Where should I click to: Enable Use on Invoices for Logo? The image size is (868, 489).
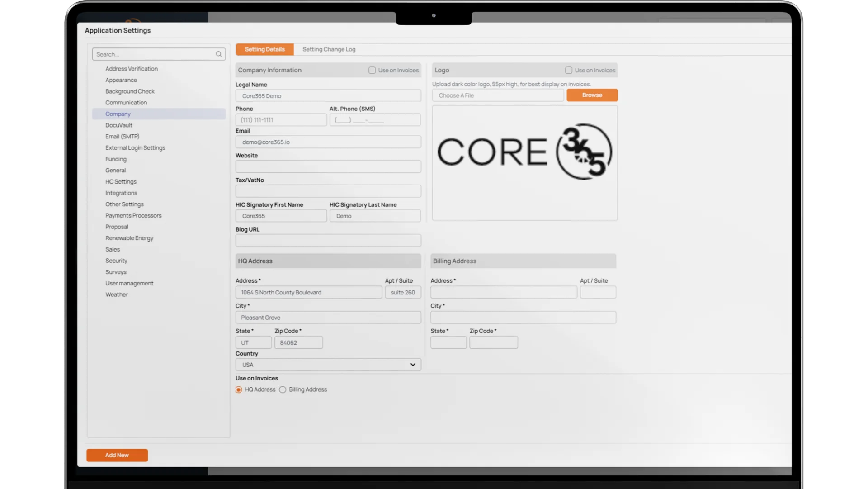point(569,70)
